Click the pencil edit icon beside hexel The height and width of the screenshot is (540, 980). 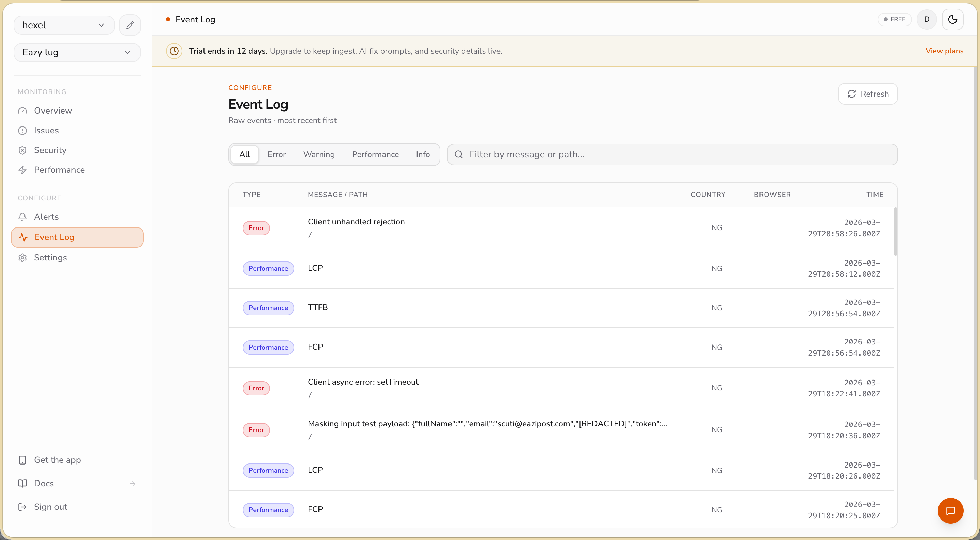[130, 25]
